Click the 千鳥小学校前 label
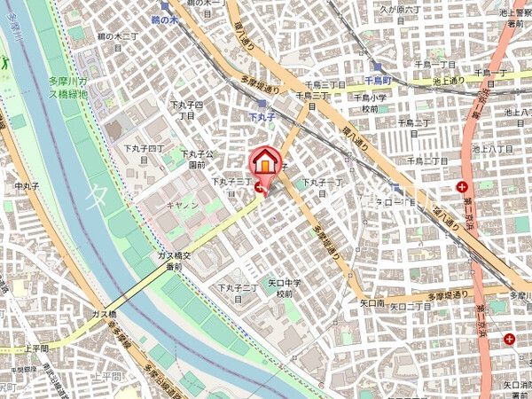 (x=370, y=104)
